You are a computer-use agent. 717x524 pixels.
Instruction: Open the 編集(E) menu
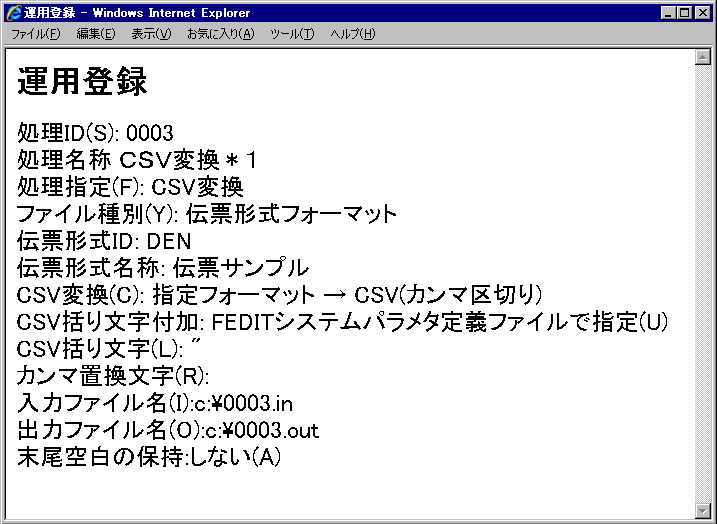(x=96, y=34)
